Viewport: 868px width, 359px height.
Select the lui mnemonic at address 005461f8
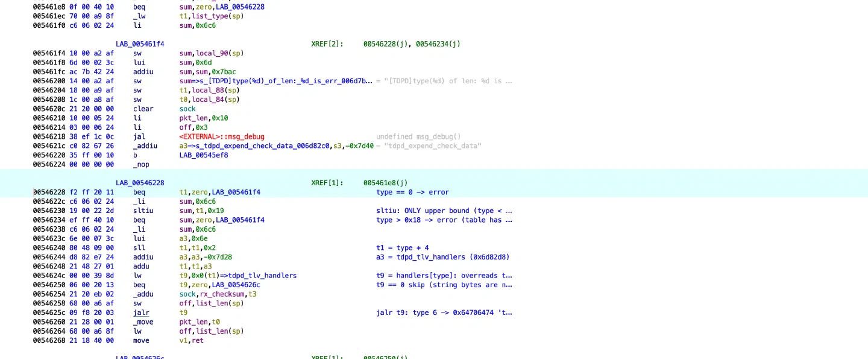[139, 63]
